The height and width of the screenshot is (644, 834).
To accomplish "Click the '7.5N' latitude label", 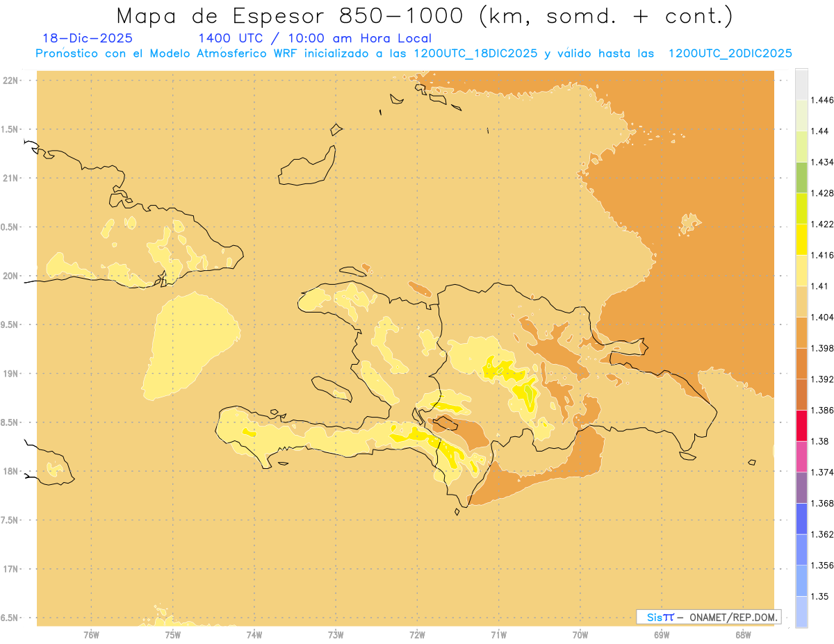I will coord(10,520).
